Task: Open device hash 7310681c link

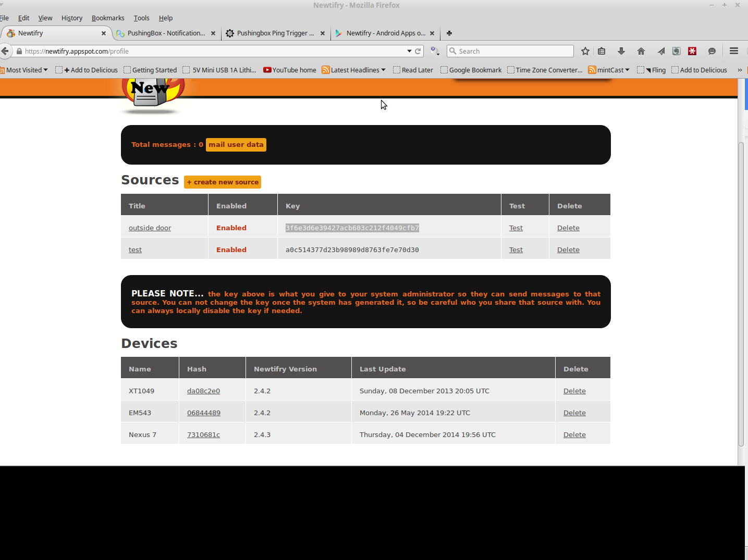Action: tap(203, 435)
